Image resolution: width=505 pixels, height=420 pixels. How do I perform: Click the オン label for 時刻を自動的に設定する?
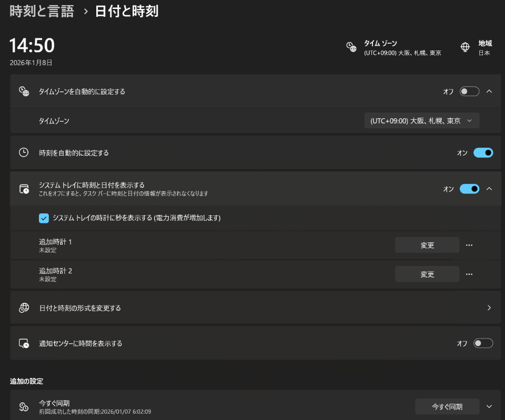click(462, 153)
